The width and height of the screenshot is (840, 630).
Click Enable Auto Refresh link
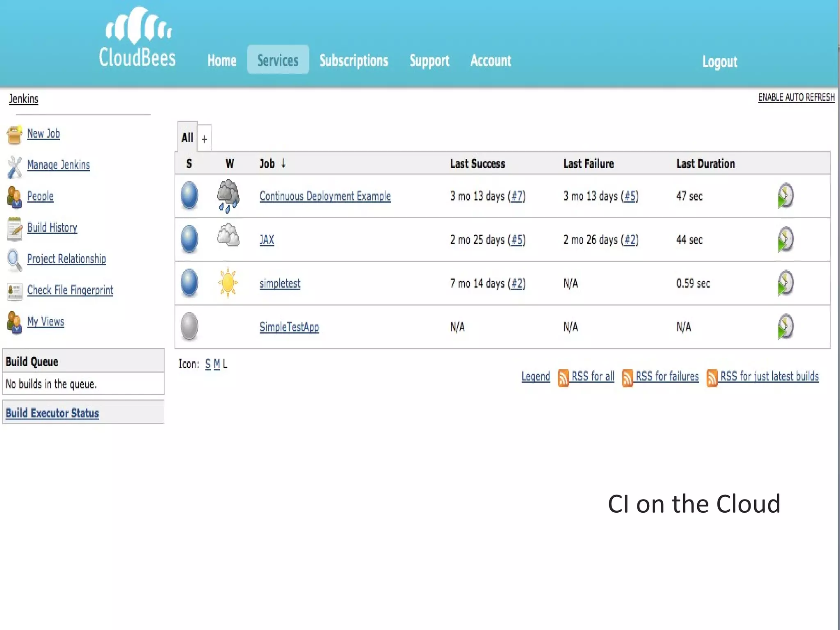coord(796,97)
